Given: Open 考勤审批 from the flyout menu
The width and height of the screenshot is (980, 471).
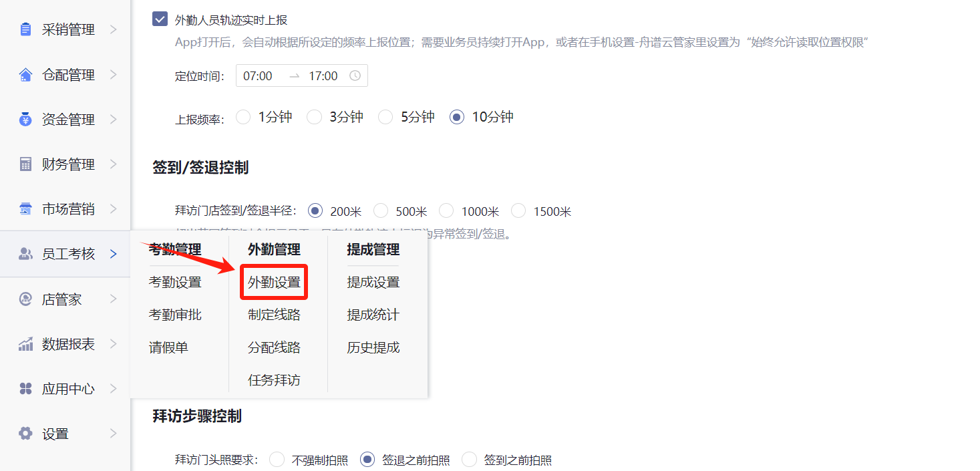Looking at the screenshot, I should click(x=175, y=315).
